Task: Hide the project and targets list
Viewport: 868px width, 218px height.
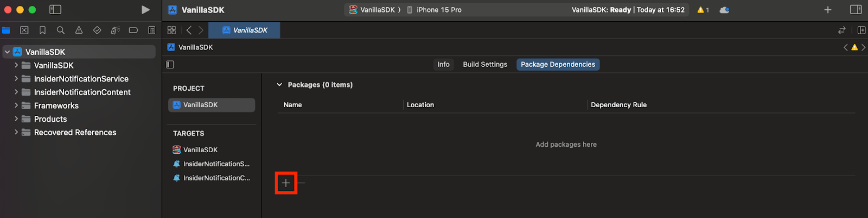Action: (x=170, y=65)
